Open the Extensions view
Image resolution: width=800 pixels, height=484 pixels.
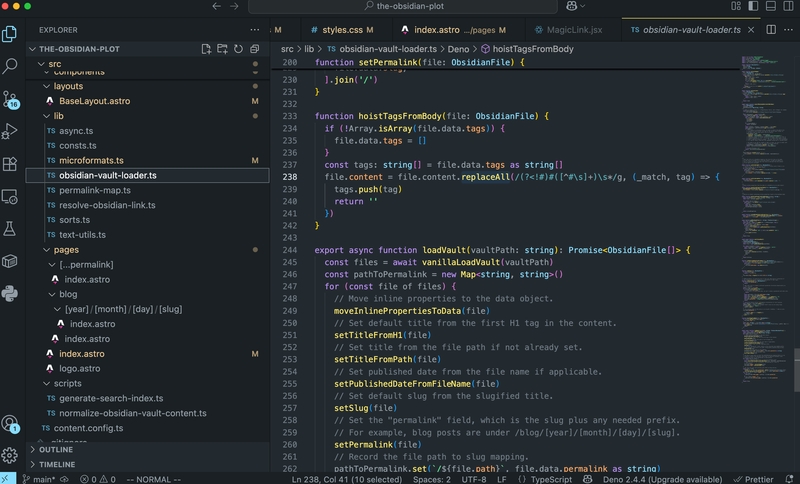tap(11, 163)
